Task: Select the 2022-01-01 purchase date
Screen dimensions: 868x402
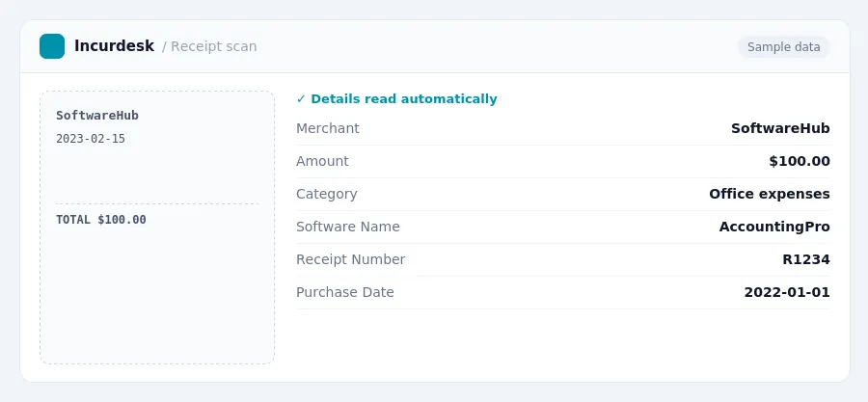Action: 787,292
